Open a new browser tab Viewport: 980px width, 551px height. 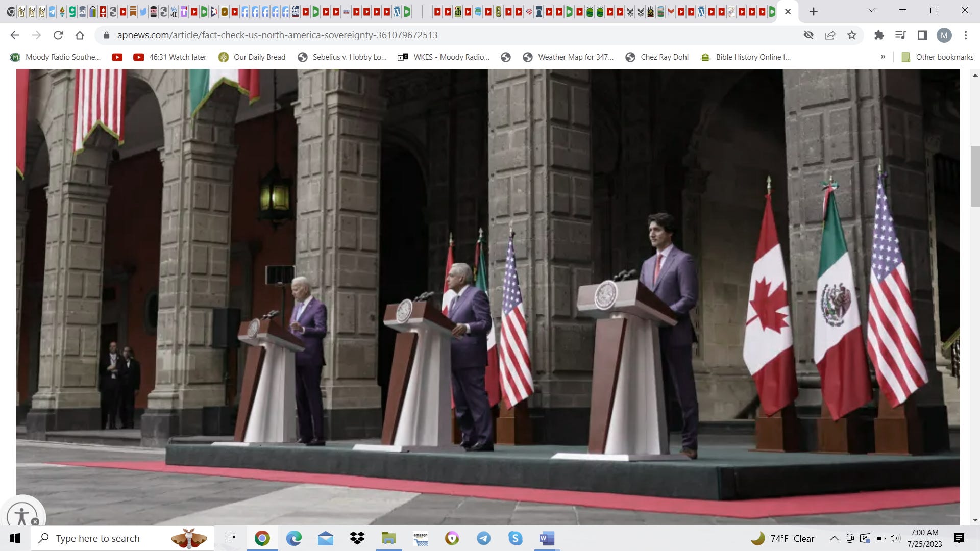pyautogui.click(x=814, y=11)
